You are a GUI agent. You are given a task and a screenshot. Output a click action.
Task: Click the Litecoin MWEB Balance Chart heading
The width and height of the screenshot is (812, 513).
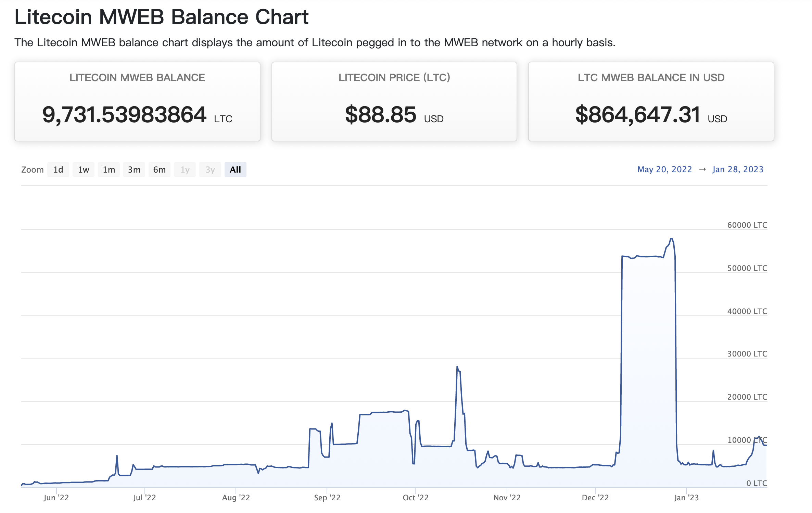click(162, 17)
